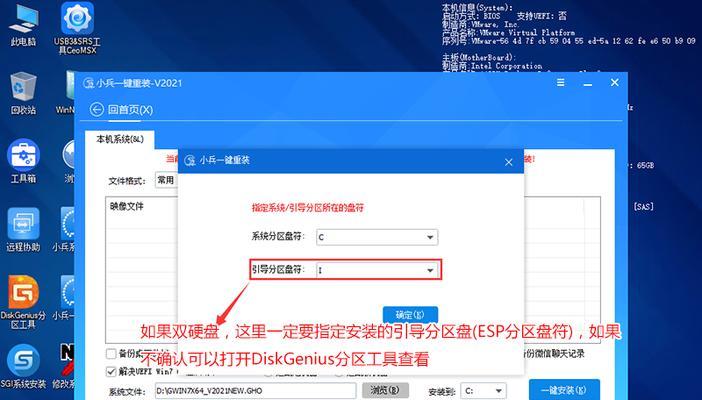702x400 pixels.
Task: Click the 系统文件 path input field
Action: click(x=256, y=391)
